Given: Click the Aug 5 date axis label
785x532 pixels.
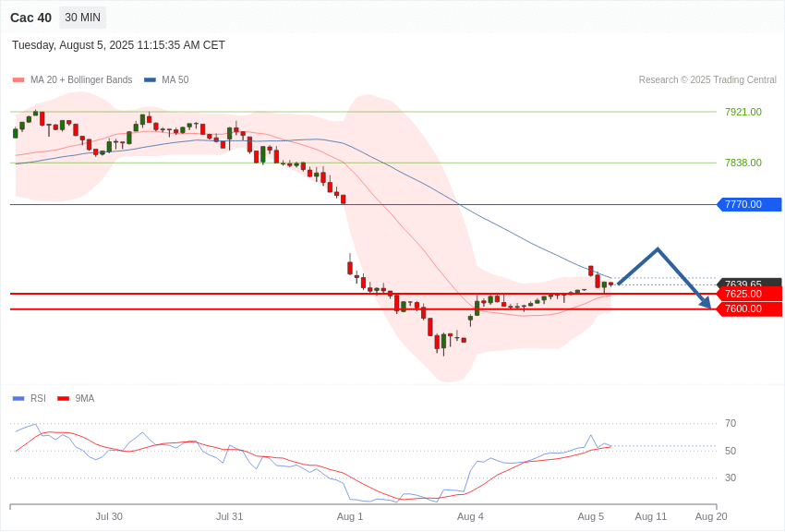Looking at the screenshot, I should click(591, 517).
